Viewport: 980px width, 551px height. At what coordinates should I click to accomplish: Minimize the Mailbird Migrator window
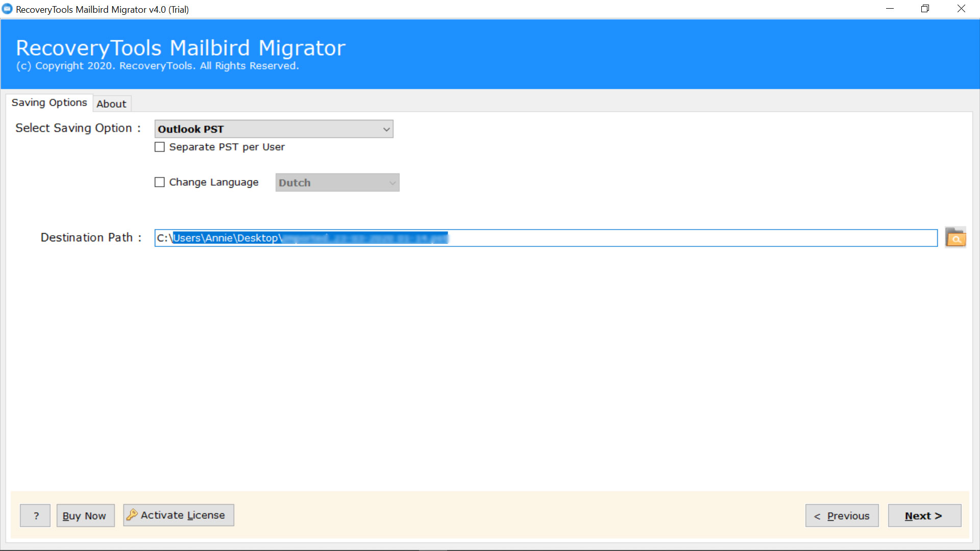890,9
